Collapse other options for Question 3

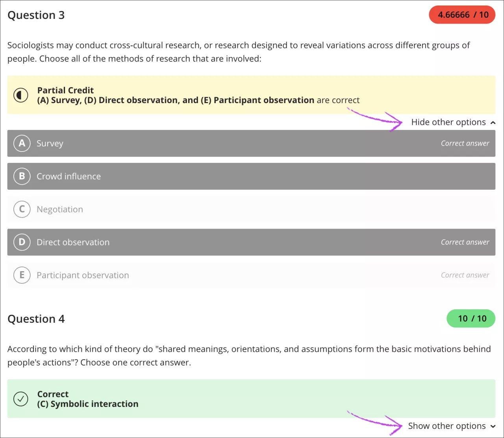tap(448, 122)
